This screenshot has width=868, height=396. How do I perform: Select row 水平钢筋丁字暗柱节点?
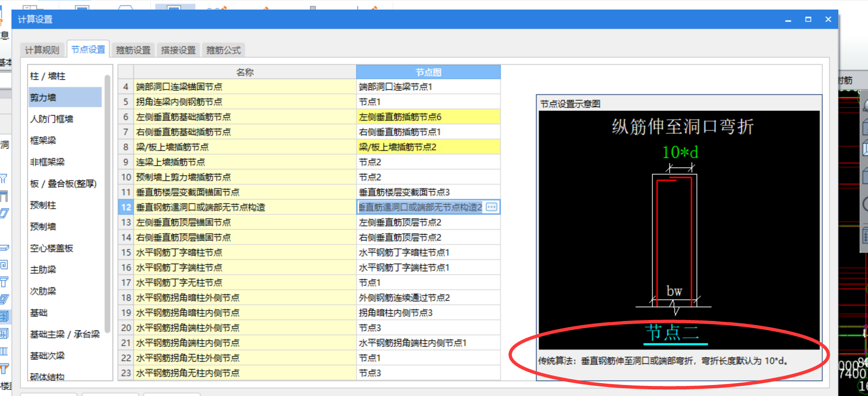click(245, 253)
